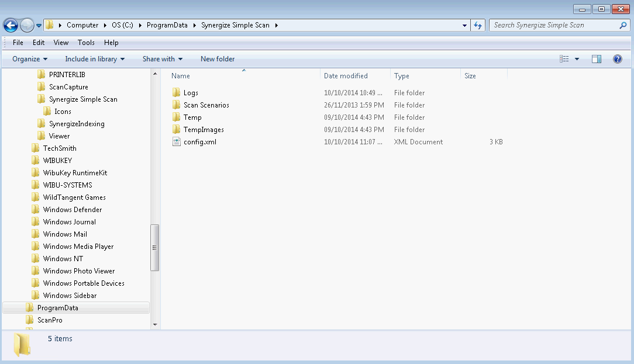This screenshot has width=634, height=364.
Task: Click the WildTangent Games folder icon
Action: 36,197
